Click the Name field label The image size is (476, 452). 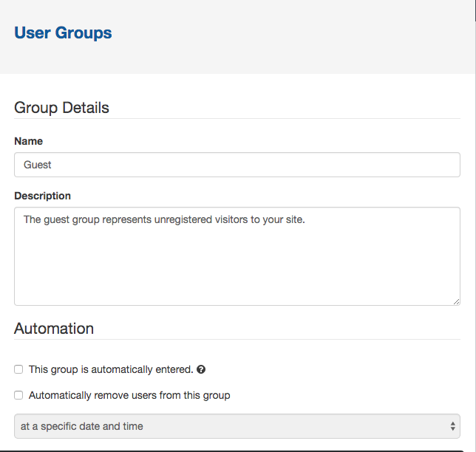29,141
